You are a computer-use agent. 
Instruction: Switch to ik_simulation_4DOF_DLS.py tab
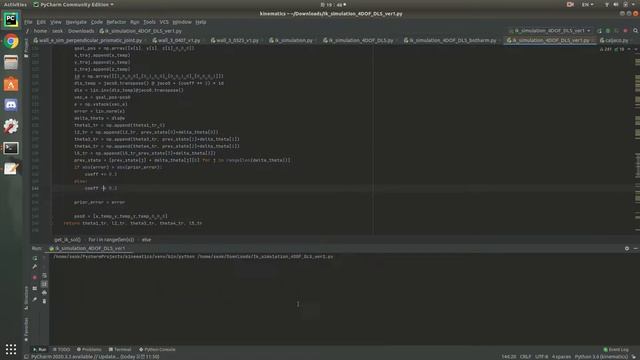(358, 40)
